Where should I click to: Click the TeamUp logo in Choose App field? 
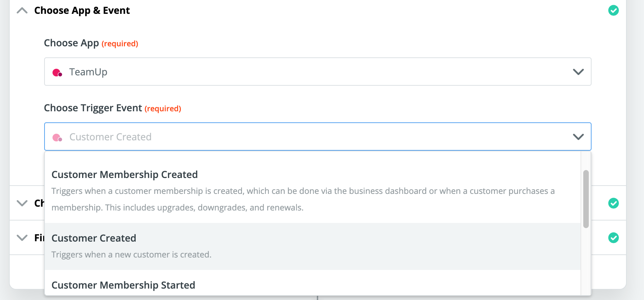point(57,73)
